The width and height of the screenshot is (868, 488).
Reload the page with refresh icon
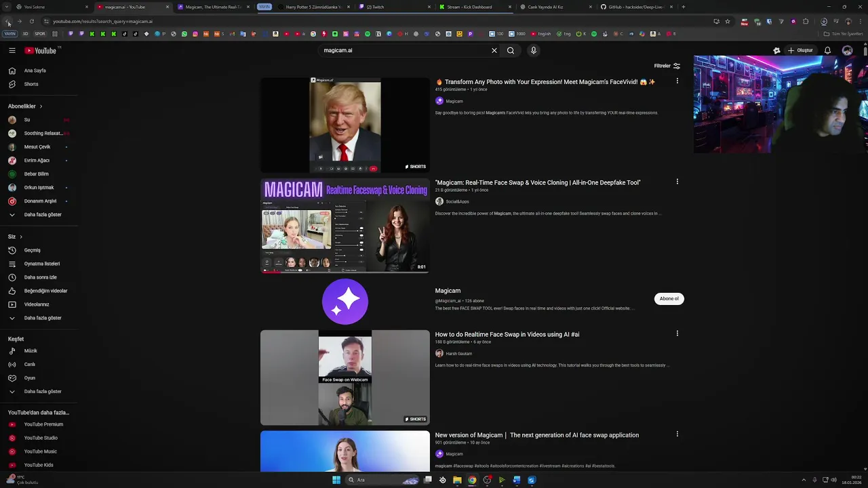point(31,21)
